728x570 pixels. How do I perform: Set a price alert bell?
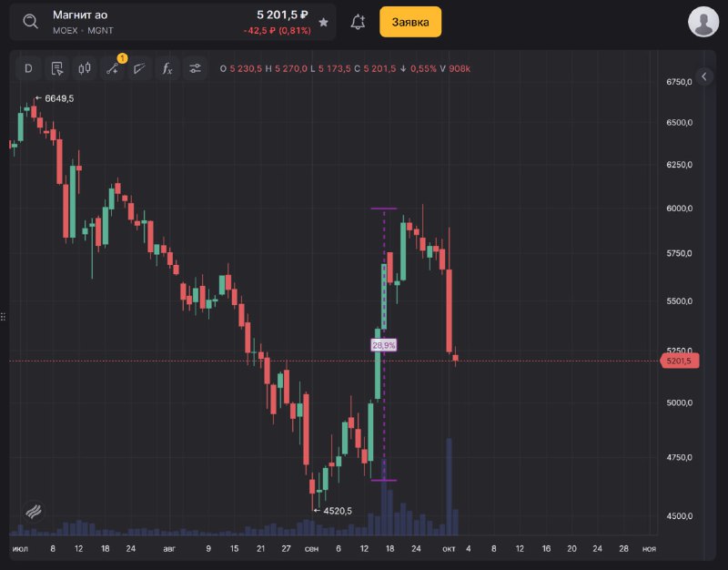pos(358,22)
